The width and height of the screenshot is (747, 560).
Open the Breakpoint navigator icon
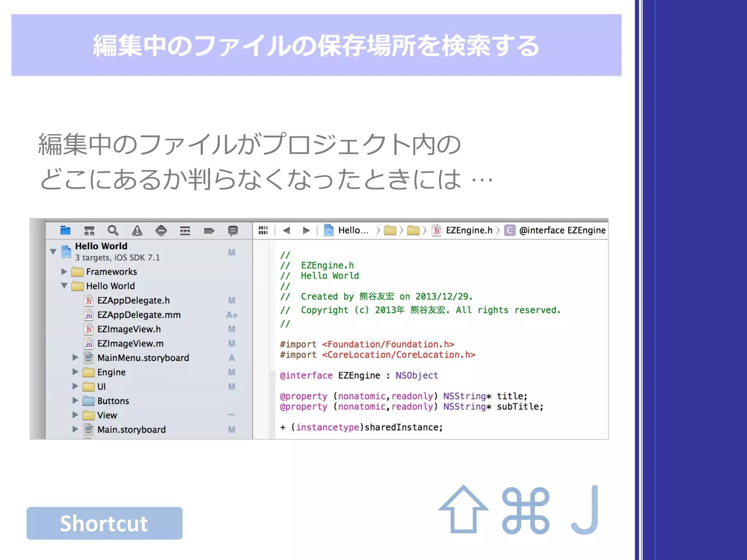[x=209, y=230]
